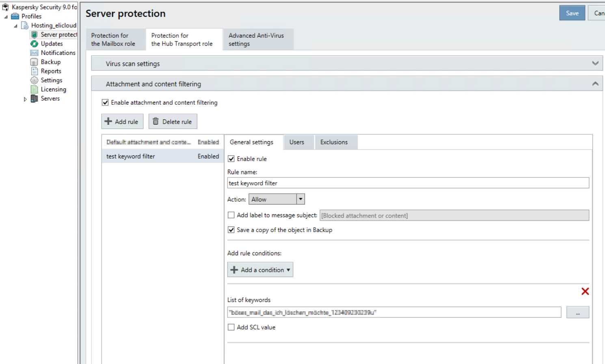
Task: Select the Backup database icon
Action: [x=35, y=62]
